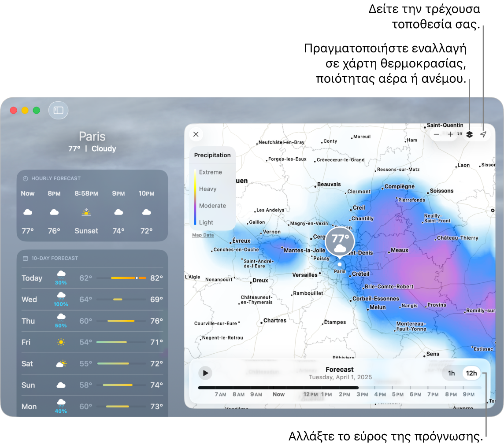Jump to 3PM on forecast timeline
The image size is (504, 444).
[363, 394]
